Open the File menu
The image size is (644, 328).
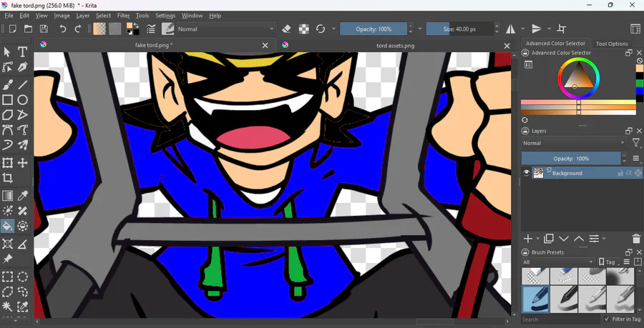(9, 16)
